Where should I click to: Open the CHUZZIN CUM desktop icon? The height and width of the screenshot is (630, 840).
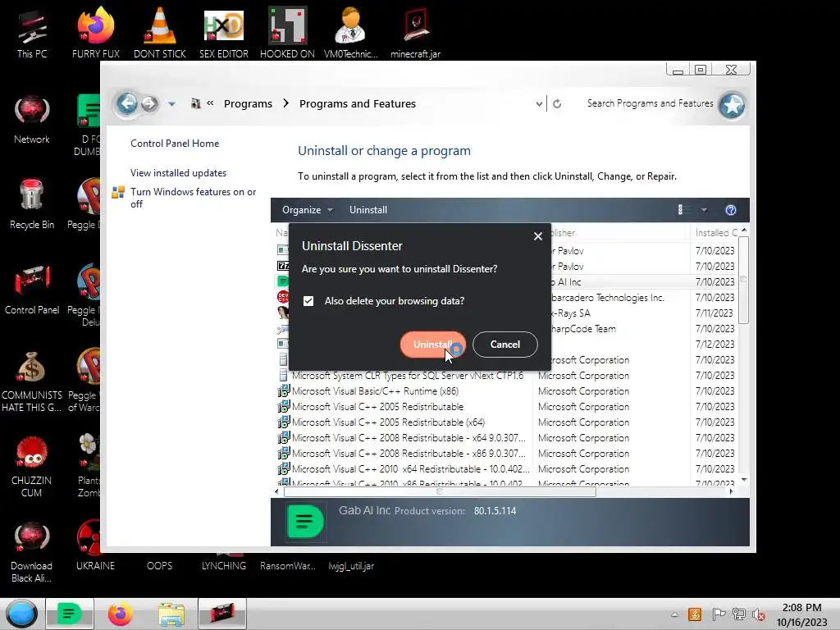pyautogui.click(x=32, y=466)
